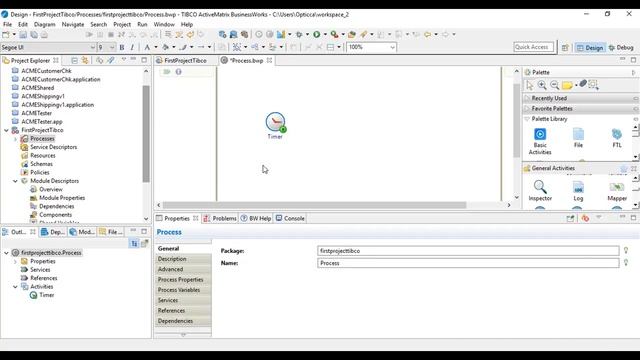Image resolution: width=640 pixels, height=360 pixels.
Task: Open the Dependencies properties section
Action: pyautogui.click(x=183, y=321)
